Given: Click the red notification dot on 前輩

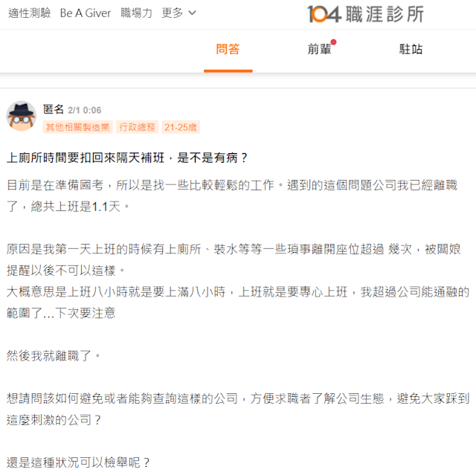Looking at the screenshot, I should (333, 42).
